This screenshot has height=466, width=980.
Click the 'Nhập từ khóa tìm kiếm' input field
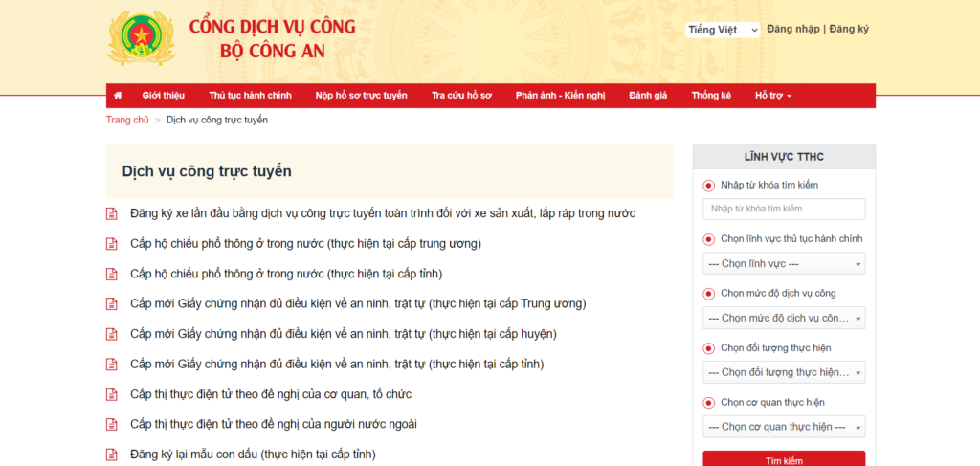pos(784,209)
